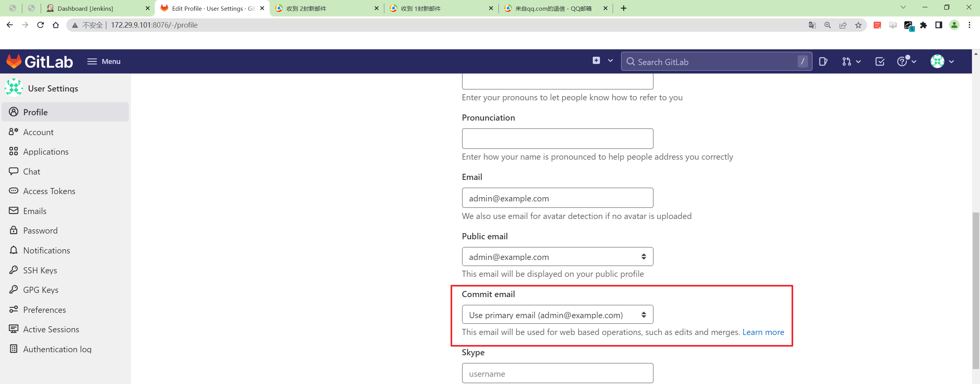
Task: Expand the user avatar dropdown chevron
Action: [951, 62]
